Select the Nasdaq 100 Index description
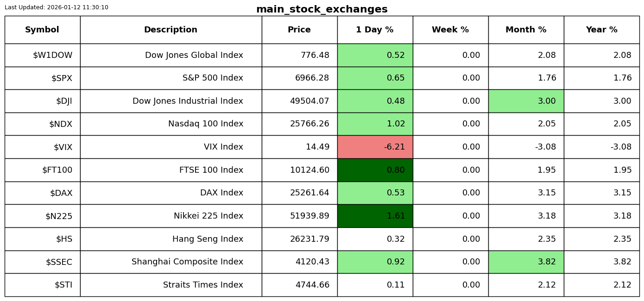Screen dimensions: 644x301 (205, 124)
